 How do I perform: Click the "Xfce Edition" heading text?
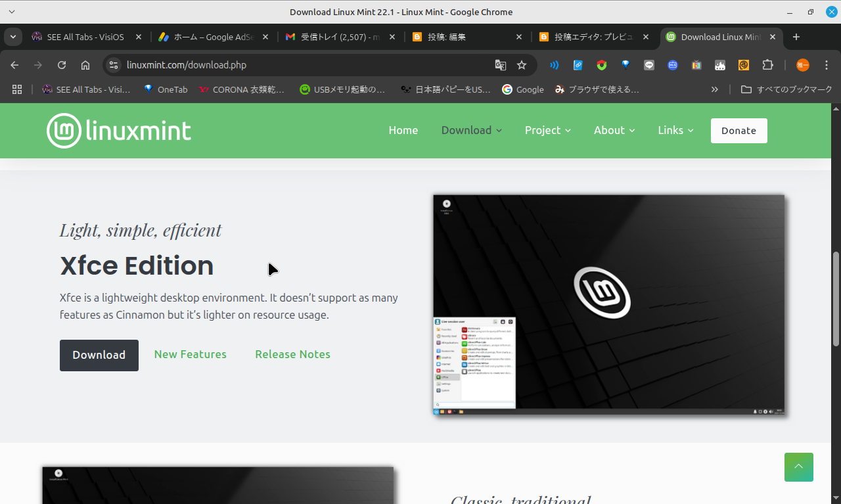click(137, 265)
